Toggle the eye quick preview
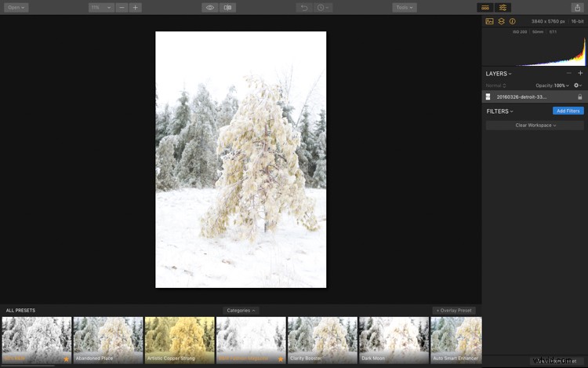 pos(210,8)
